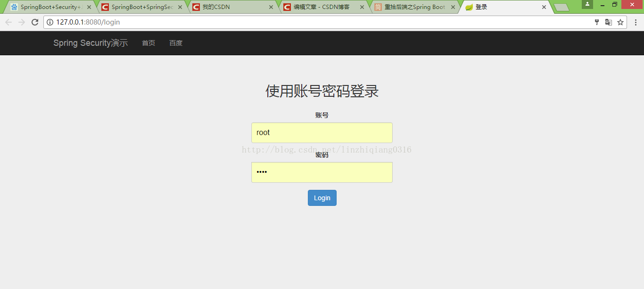Click the new tab button
644x289 pixels.
(562, 7)
